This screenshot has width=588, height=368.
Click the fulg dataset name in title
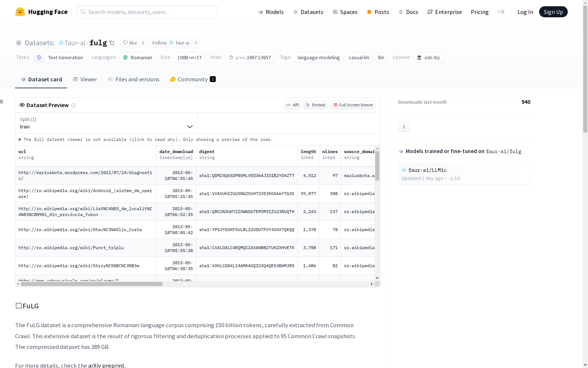[x=98, y=43]
